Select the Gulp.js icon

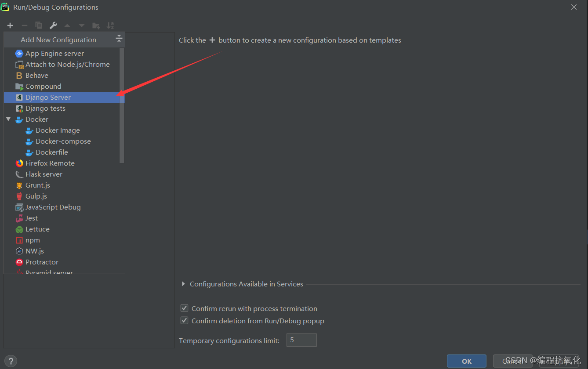pos(19,196)
